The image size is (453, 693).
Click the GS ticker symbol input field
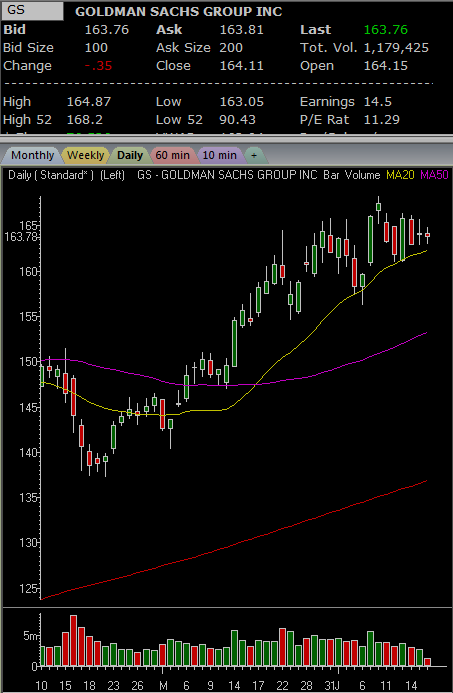tap(32, 11)
